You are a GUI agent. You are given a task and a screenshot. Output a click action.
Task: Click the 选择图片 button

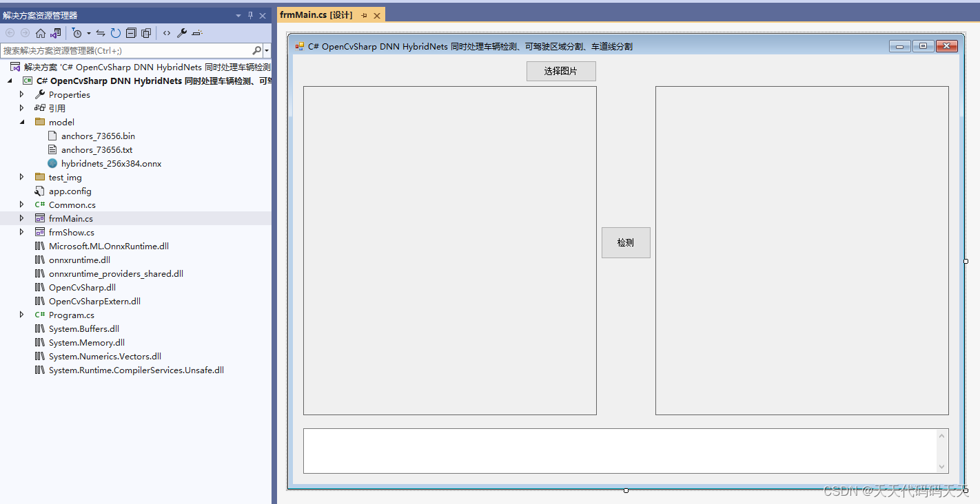560,71
